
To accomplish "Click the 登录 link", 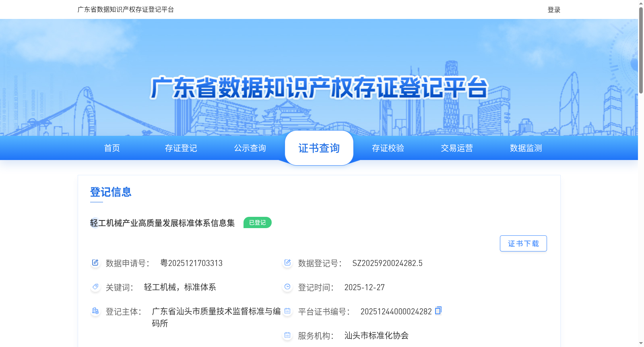I will click(x=554, y=10).
